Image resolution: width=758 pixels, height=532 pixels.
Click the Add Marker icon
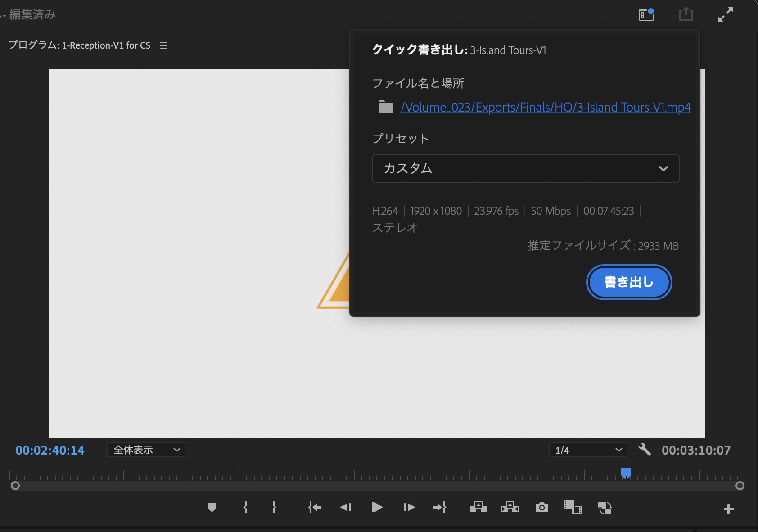[x=212, y=508]
